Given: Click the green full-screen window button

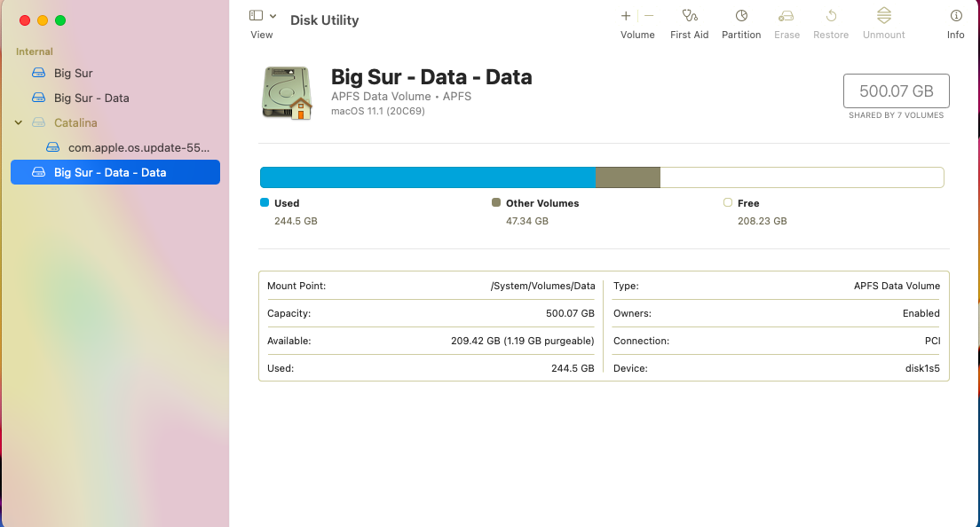Looking at the screenshot, I should [60, 20].
